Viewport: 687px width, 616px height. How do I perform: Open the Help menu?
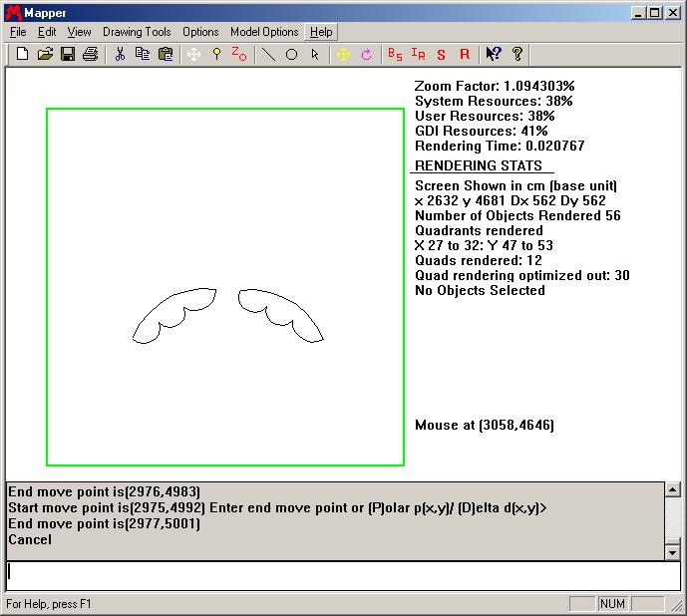click(321, 32)
